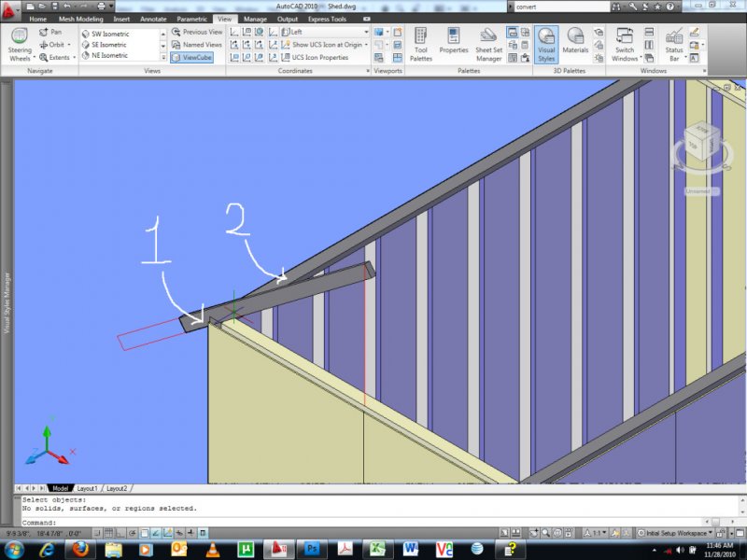Click the Steering Wheels tool icon

coord(19,36)
